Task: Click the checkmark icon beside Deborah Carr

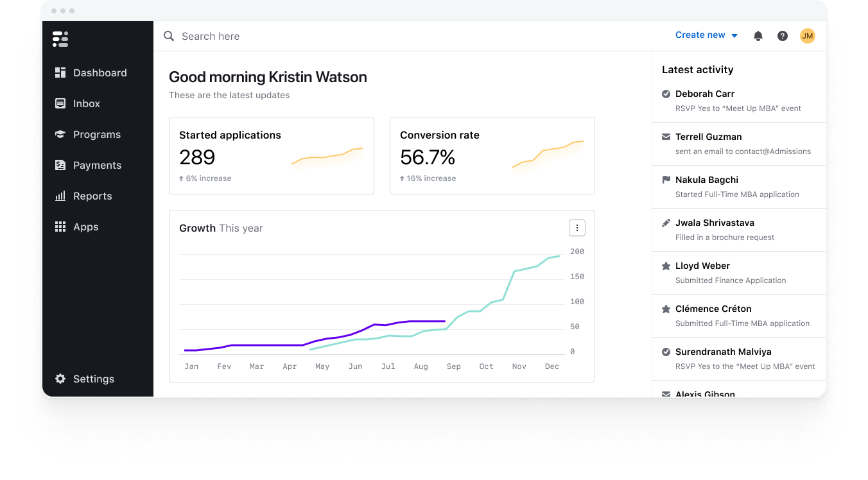Action: pyautogui.click(x=666, y=94)
